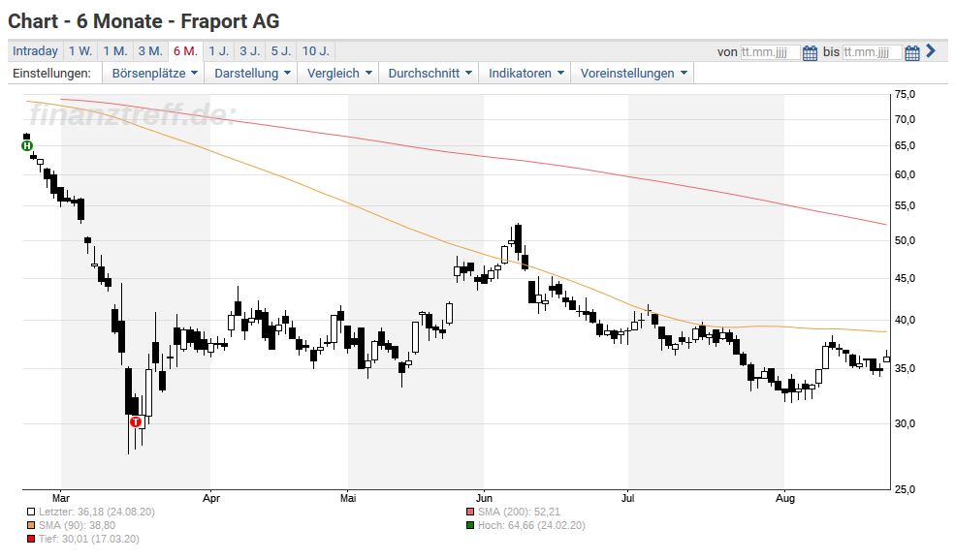Screen dimensions: 955x560
Task: Click the 'Jun' x-axis label
Action: pos(484,498)
